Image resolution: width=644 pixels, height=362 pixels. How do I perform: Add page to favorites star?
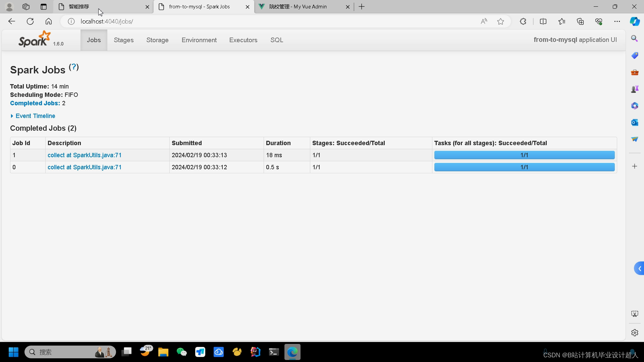(500, 21)
